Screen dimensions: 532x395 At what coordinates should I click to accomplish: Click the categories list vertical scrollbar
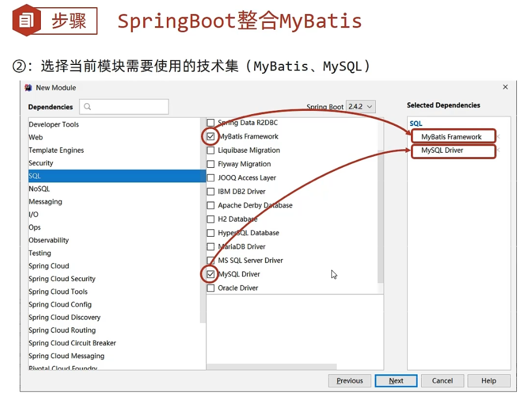click(x=203, y=220)
